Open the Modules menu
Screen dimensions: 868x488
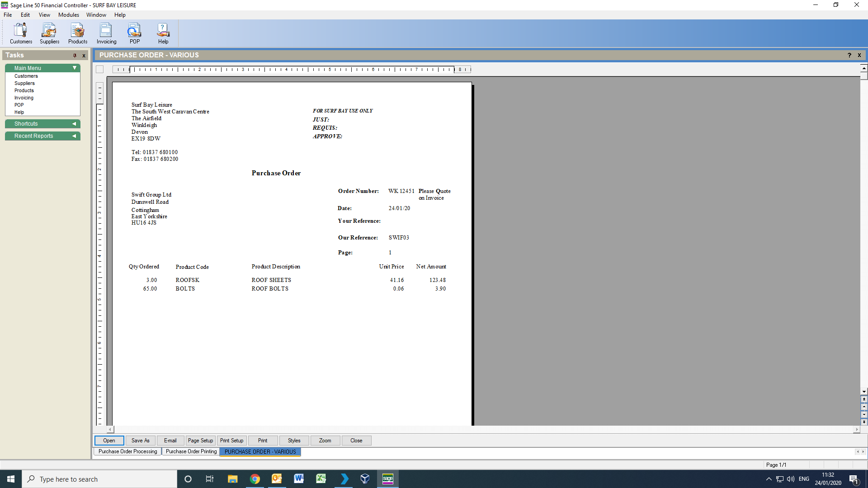point(69,15)
